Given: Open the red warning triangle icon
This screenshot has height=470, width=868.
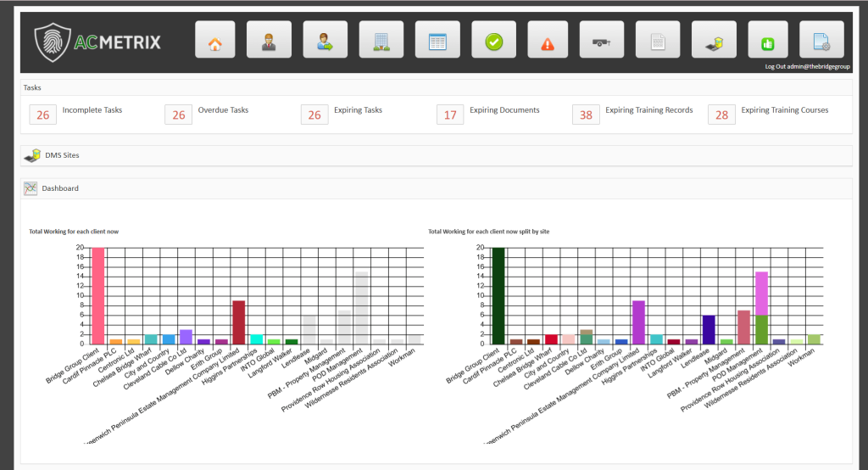Looking at the screenshot, I should 548,39.
